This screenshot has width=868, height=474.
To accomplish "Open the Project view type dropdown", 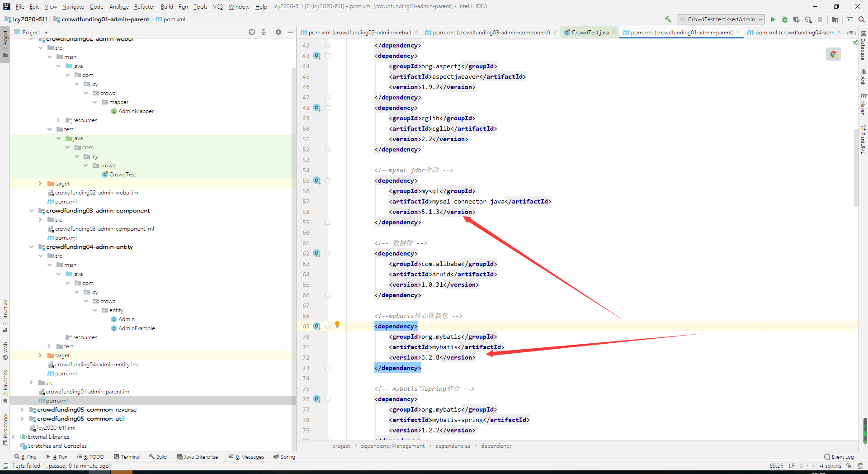I will (31, 32).
